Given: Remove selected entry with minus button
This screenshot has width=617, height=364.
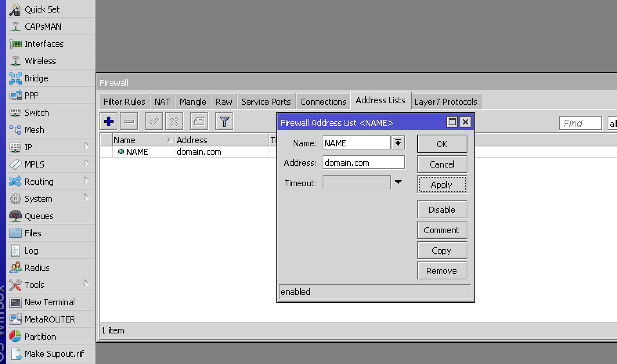Looking at the screenshot, I should (129, 121).
